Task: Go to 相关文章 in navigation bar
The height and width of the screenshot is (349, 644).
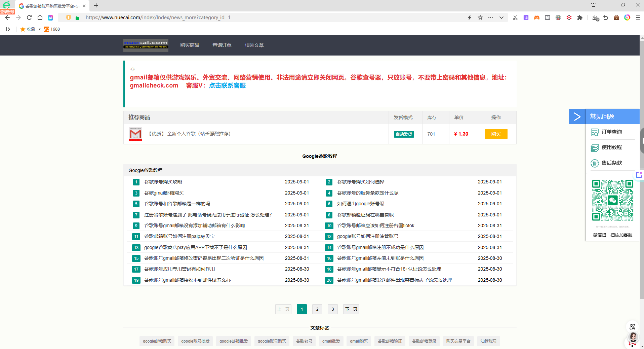Action: point(254,45)
